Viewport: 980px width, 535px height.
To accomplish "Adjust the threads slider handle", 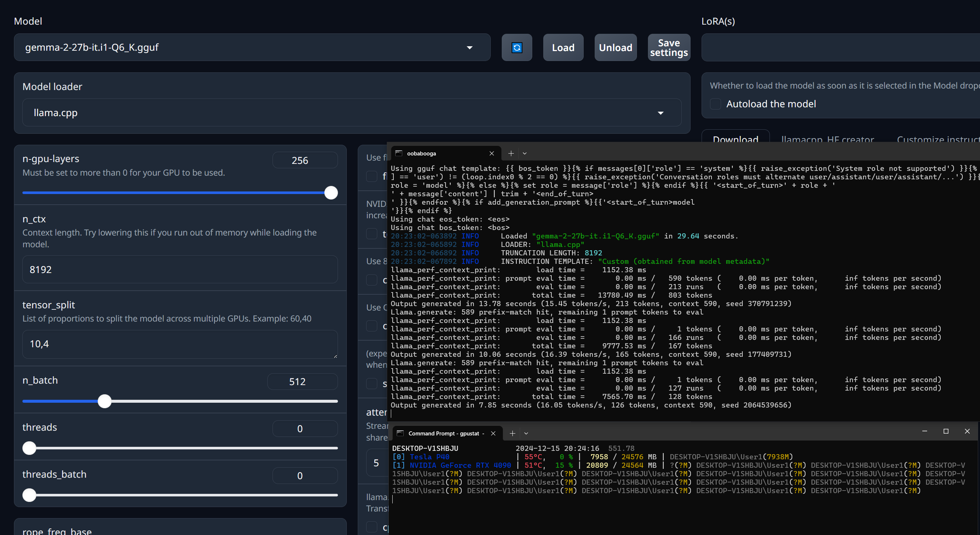I will (29, 448).
